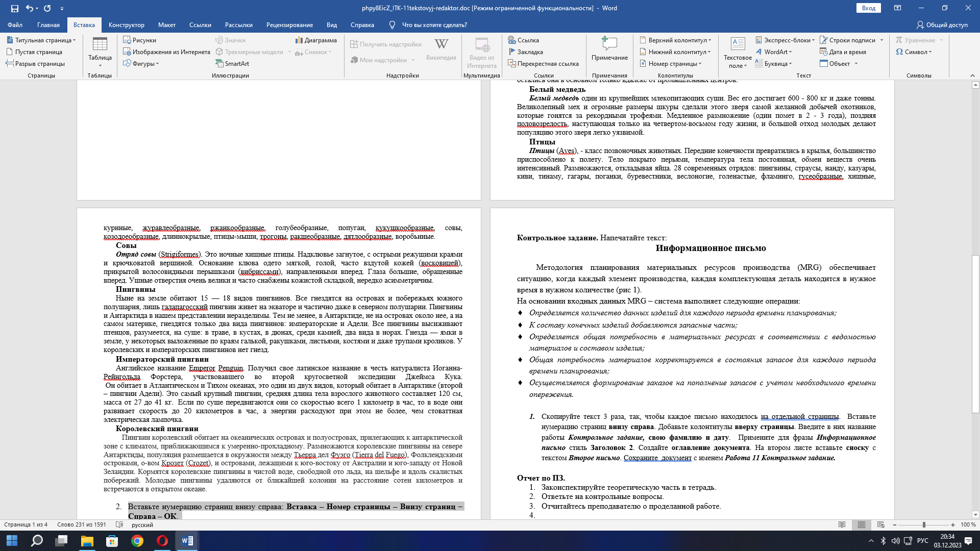This screenshot has height=551, width=980.
Task: Save the document with the floppy icon
Action: pyautogui.click(x=14, y=8)
